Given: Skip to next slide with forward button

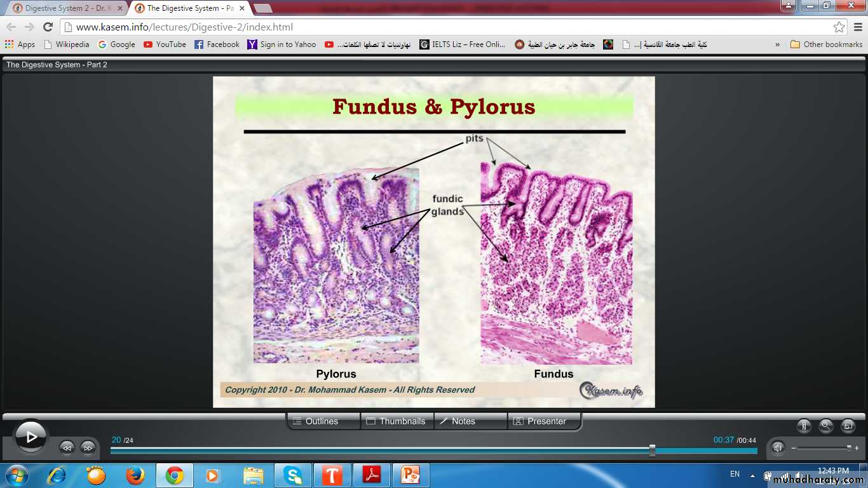Looking at the screenshot, I should pyautogui.click(x=88, y=447).
